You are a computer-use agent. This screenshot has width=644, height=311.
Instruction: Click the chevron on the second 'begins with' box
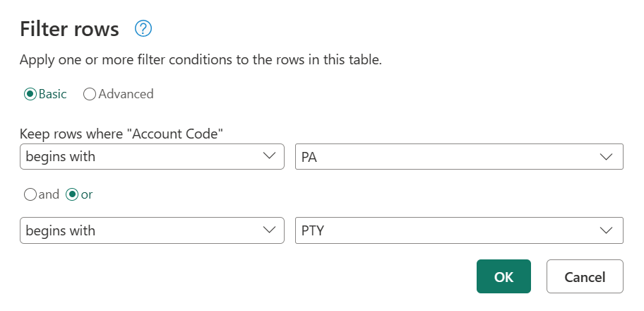pyautogui.click(x=268, y=230)
